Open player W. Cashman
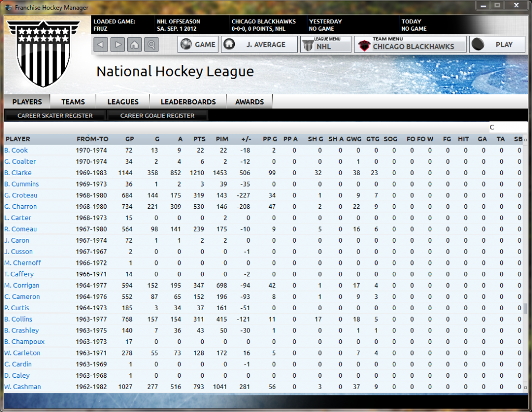 (23, 387)
